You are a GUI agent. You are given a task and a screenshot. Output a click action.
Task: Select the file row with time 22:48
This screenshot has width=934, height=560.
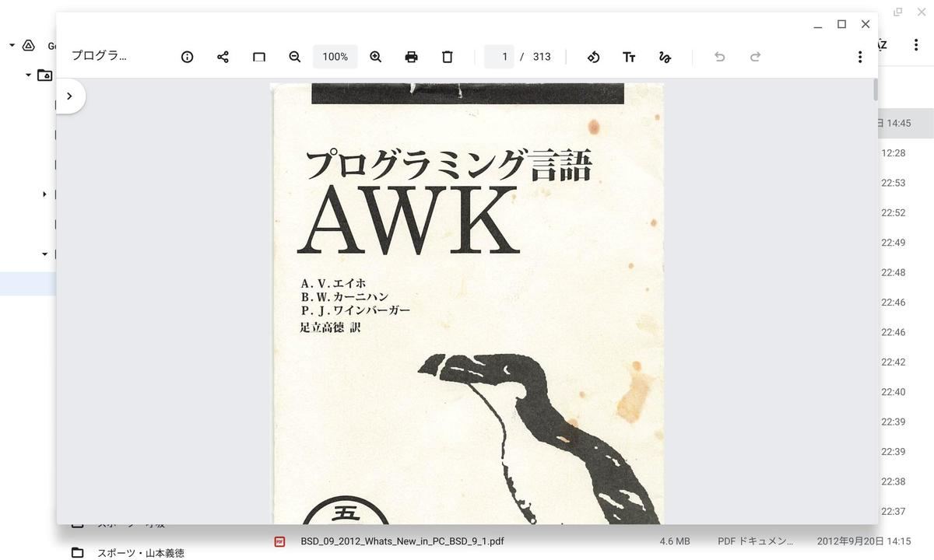pyautogui.click(x=906, y=272)
